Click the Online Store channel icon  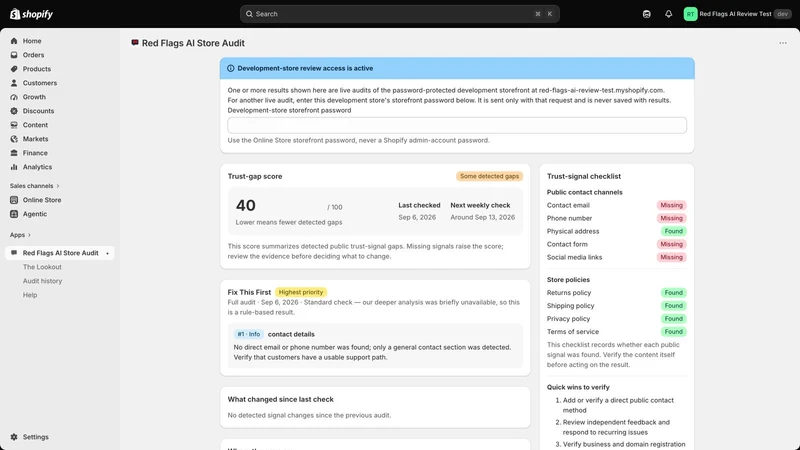(14, 200)
